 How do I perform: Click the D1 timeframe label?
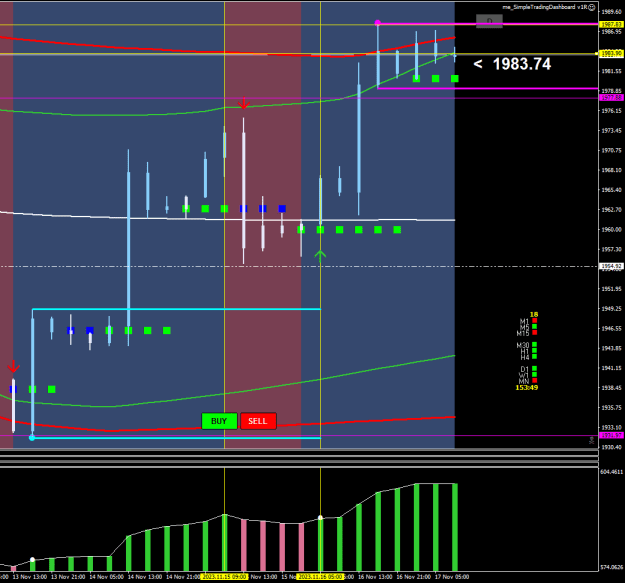coord(525,369)
